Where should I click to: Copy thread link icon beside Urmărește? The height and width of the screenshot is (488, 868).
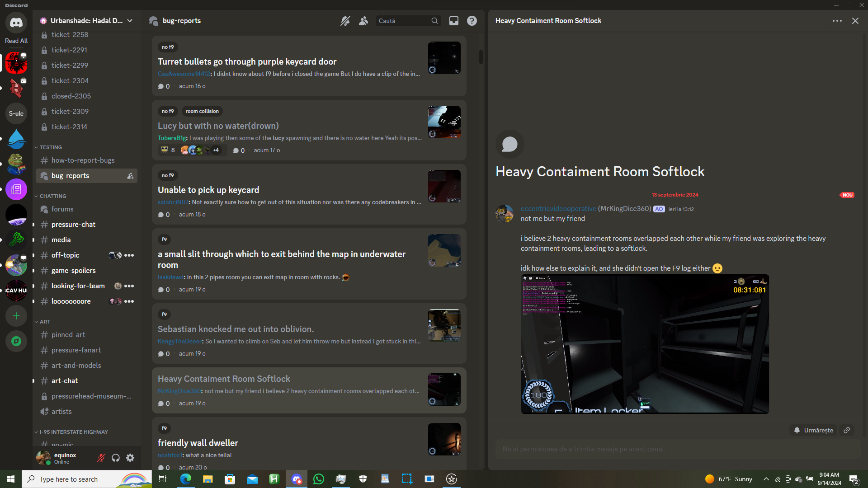tap(847, 430)
